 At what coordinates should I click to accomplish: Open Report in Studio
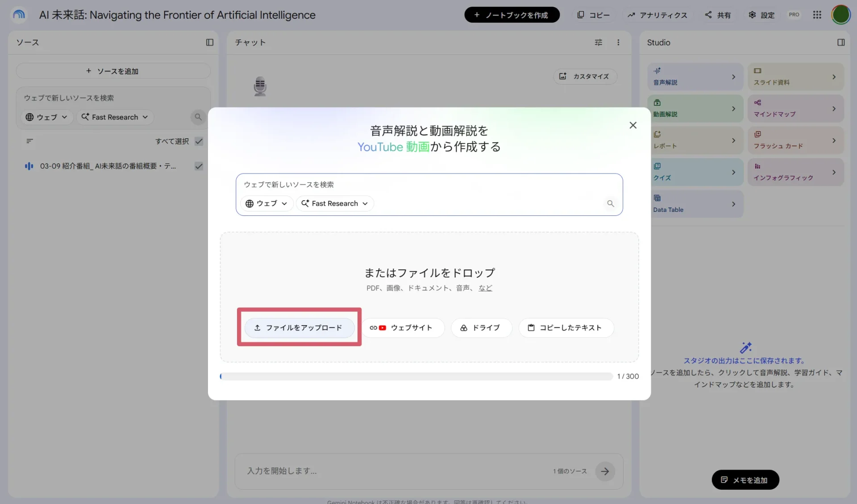695,140
